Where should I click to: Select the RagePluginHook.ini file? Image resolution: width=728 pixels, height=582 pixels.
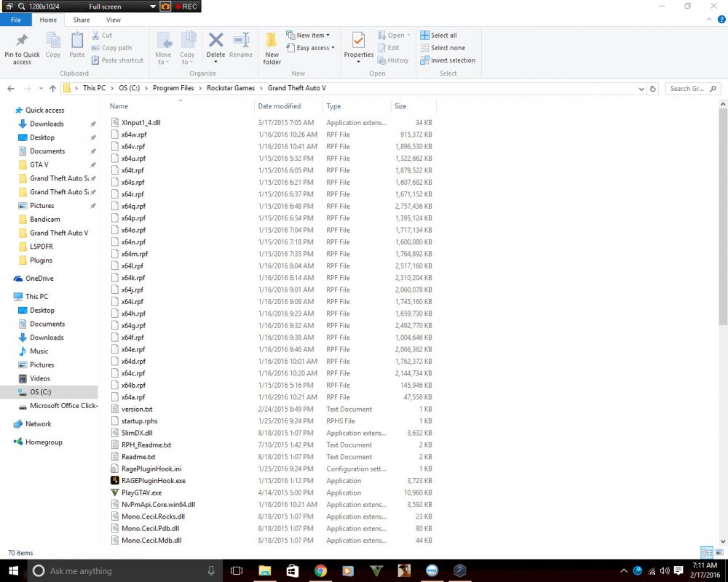pyautogui.click(x=151, y=469)
